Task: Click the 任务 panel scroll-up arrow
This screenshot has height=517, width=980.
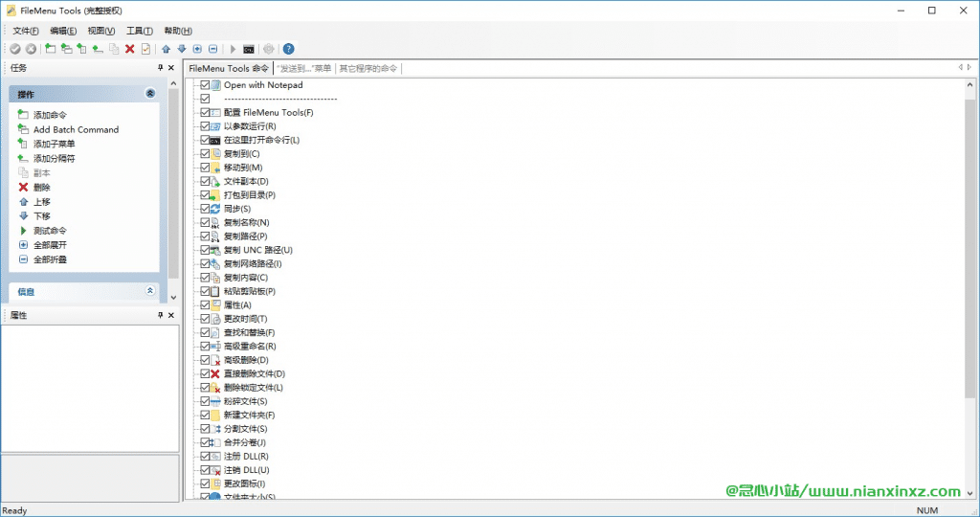Action: click(x=173, y=83)
